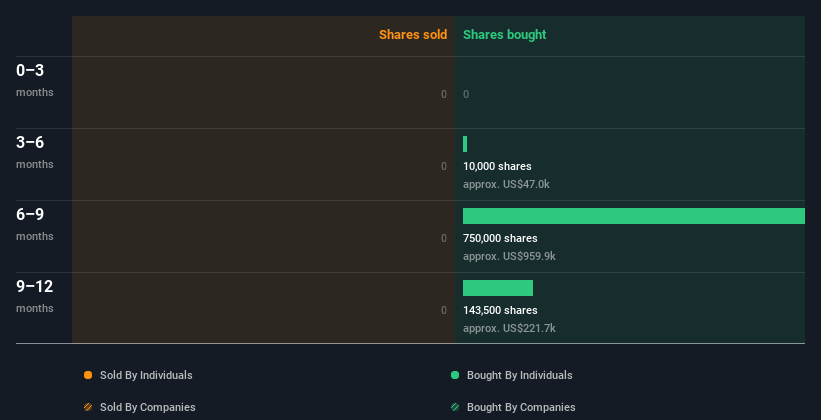This screenshot has height=420, width=821.
Task: Click the approx. US$221.7k value
Action: tap(509, 328)
